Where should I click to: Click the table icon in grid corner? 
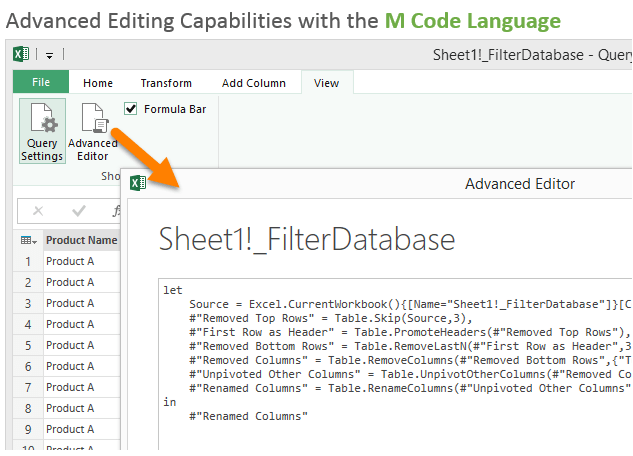point(25,241)
